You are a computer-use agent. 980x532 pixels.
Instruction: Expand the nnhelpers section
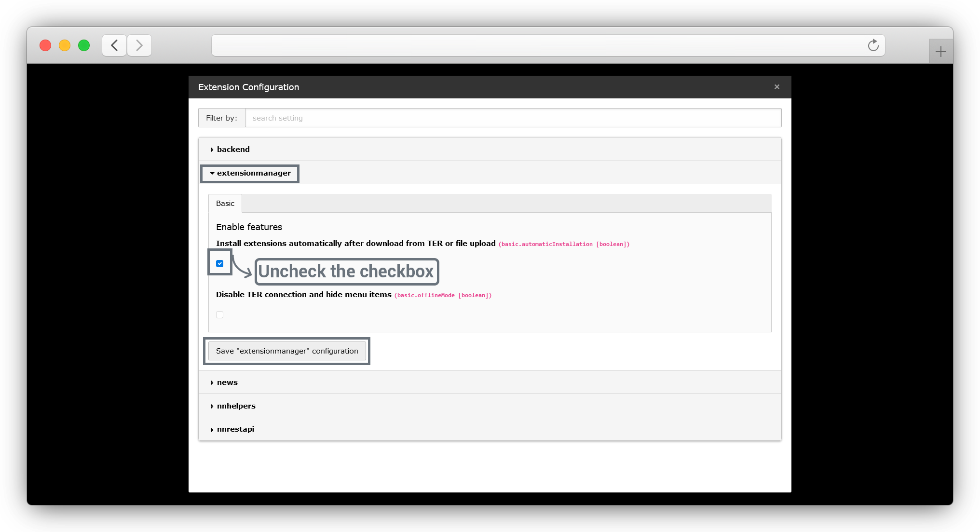point(236,406)
